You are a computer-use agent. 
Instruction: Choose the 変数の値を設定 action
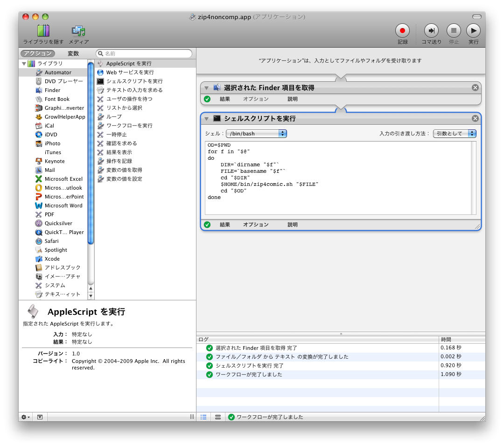[x=146, y=179]
